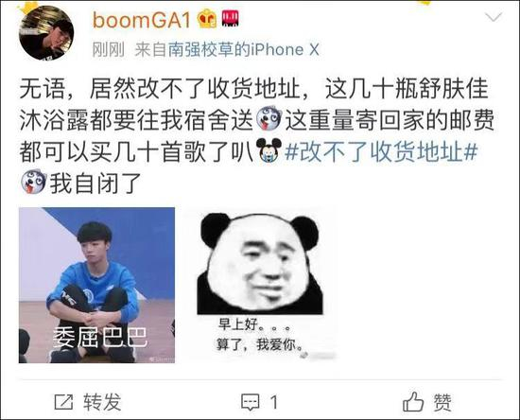Viewport: 520px width, 420px height.
Task: Tap the husky emoji after 宿舍送
Action: [269, 119]
